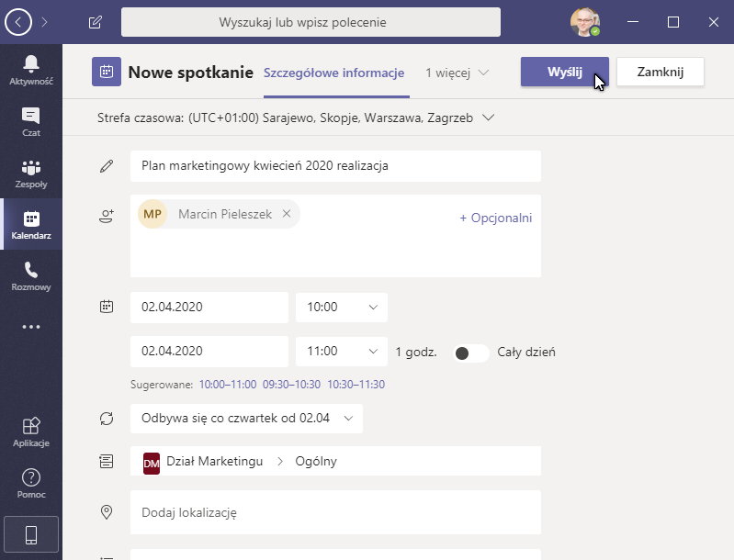Click the Nowe spotkanie heading

pyautogui.click(x=190, y=73)
